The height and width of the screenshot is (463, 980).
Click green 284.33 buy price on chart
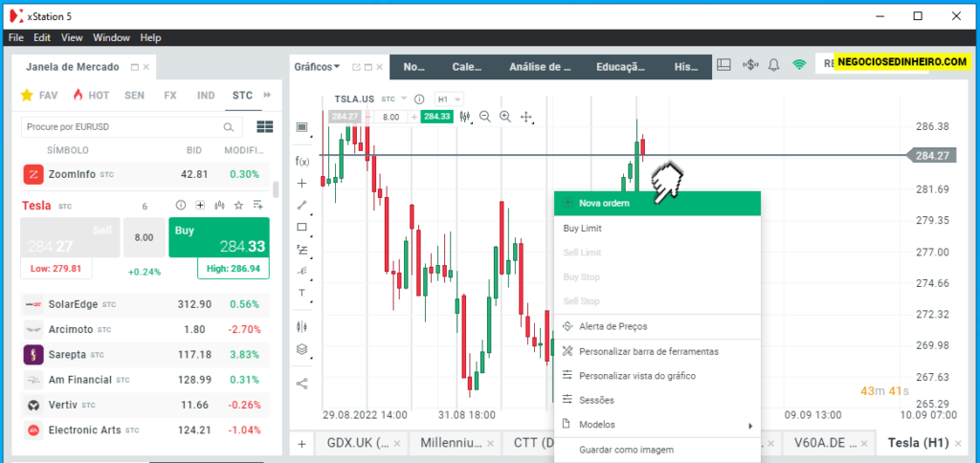(436, 117)
